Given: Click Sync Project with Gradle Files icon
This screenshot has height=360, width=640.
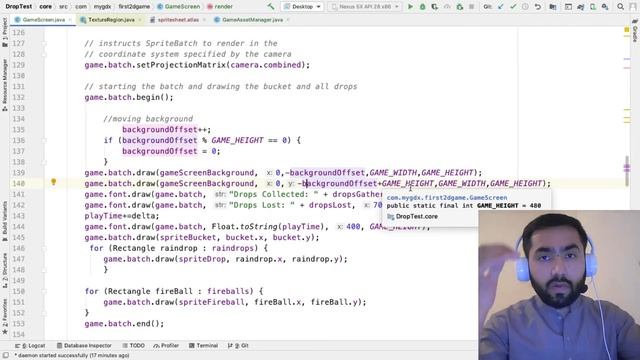Looking at the screenshot, I should pyautogui.click(x=580, y=7).
